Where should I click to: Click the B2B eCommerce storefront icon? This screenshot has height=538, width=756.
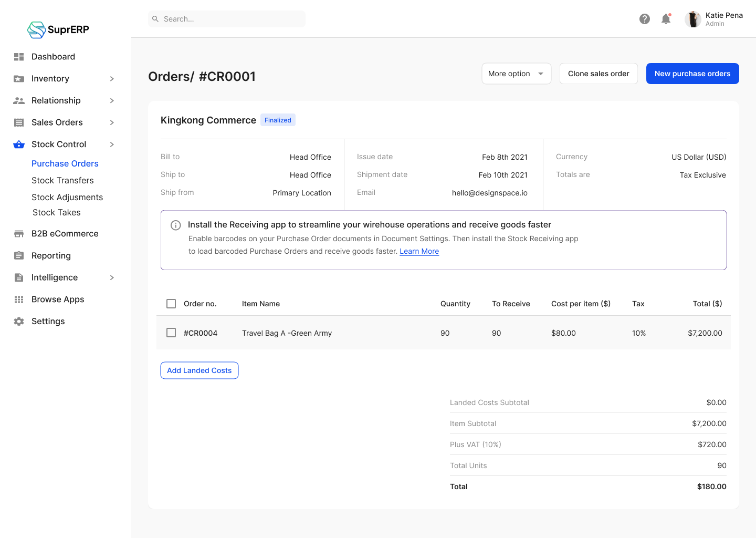[19, 234]
